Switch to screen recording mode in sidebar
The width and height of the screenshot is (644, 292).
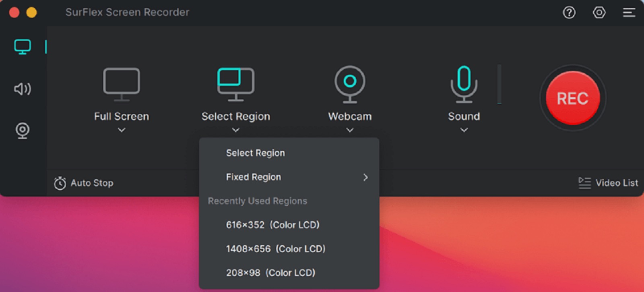click(23, 47)
